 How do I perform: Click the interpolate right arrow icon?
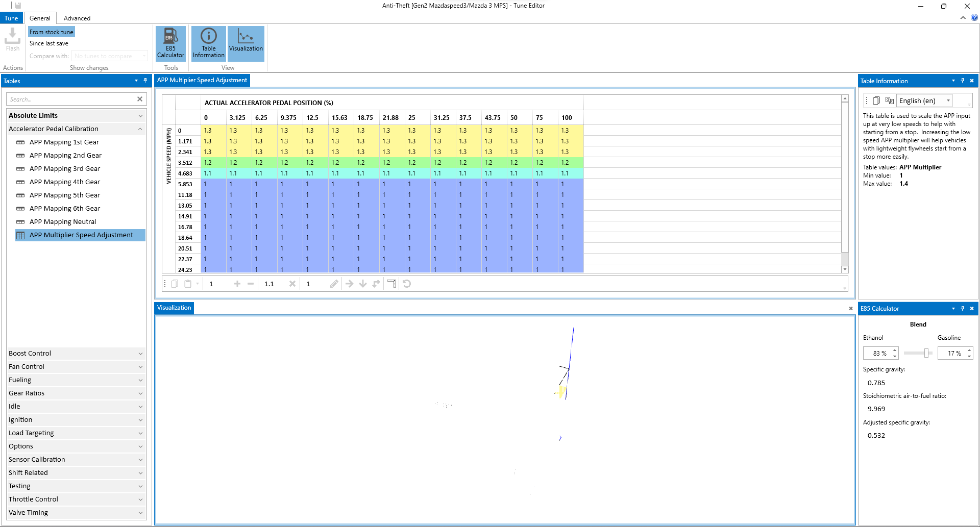[x=350, y=284]
